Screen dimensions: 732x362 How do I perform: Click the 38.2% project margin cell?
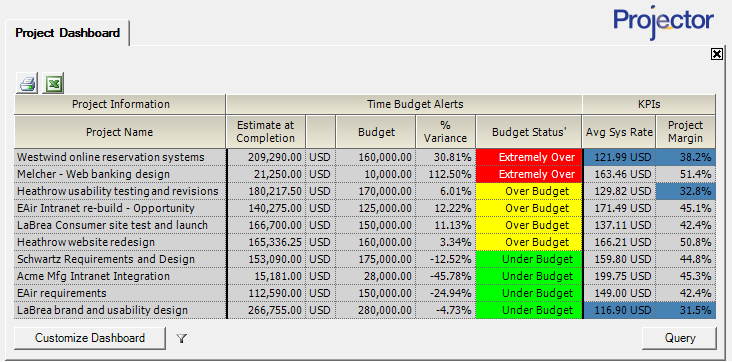tap(686, 157)
